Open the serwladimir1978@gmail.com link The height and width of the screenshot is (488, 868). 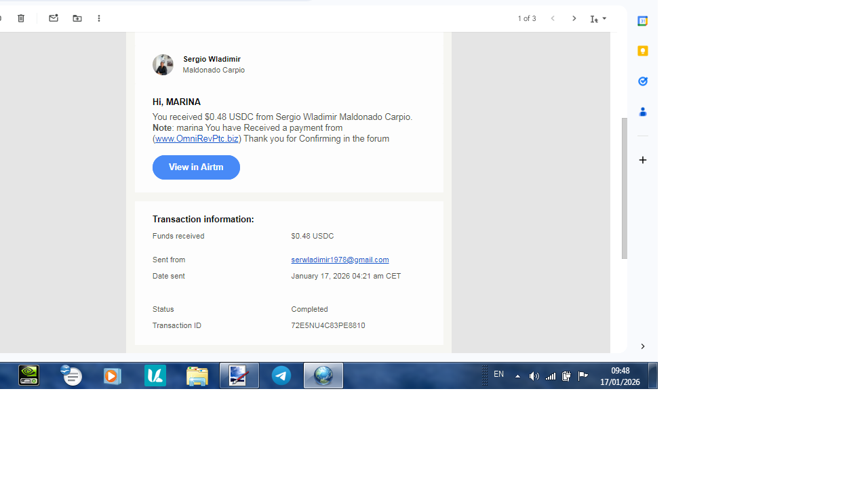click(340, 260)
